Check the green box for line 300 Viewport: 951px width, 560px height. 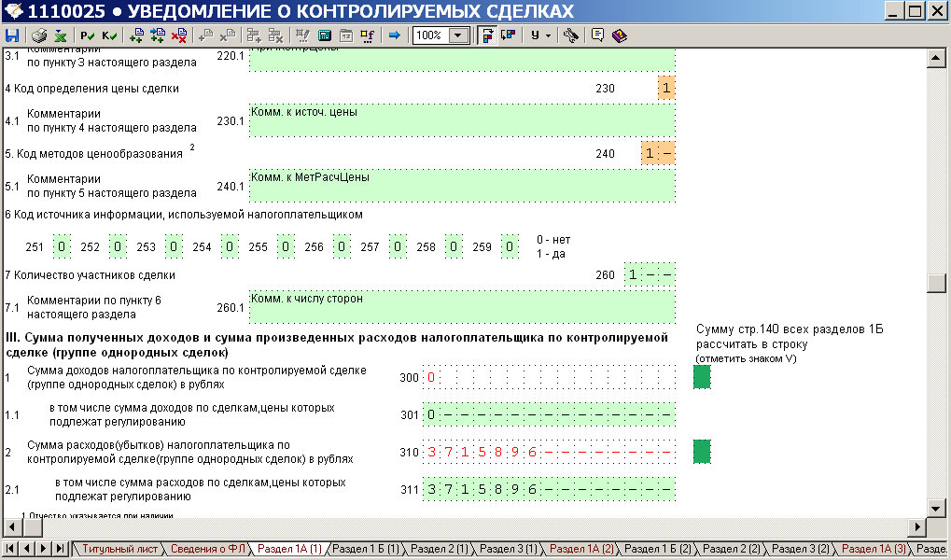pos(702,377)
